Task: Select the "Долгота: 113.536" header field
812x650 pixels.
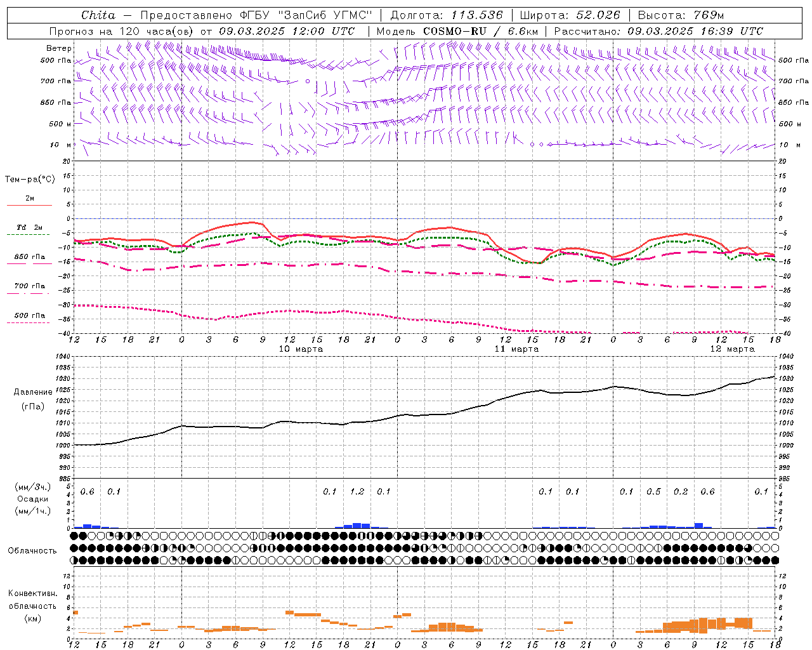Action: pyautogui.click(x=447, y=15)
